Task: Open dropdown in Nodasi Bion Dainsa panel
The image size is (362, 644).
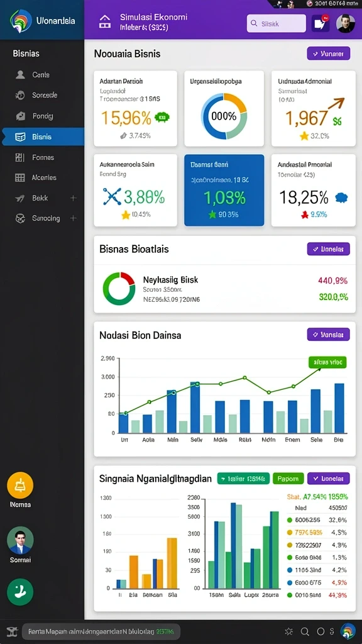Action: tap(328, 335)
